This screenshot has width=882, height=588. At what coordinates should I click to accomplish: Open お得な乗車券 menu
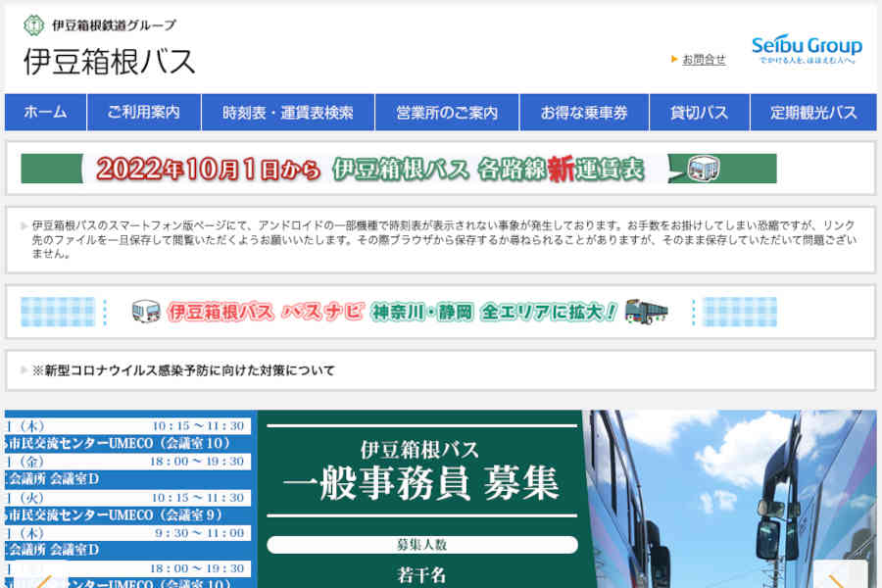point(584,113)
